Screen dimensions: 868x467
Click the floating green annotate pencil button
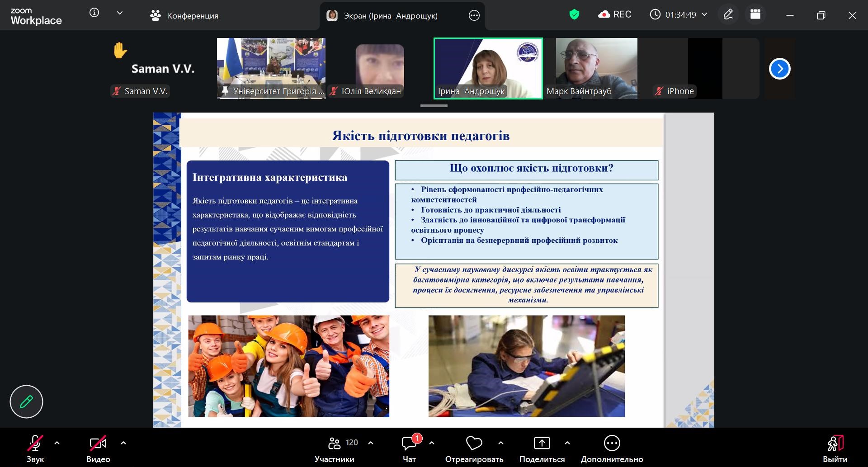[x=26, y=401]
